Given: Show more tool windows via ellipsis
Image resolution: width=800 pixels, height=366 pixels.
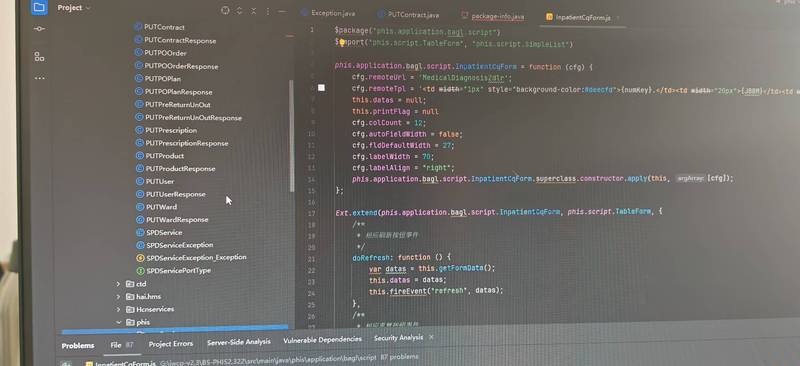Looking at the screenshot, I should pyautogui.click(x=40, y=78).
